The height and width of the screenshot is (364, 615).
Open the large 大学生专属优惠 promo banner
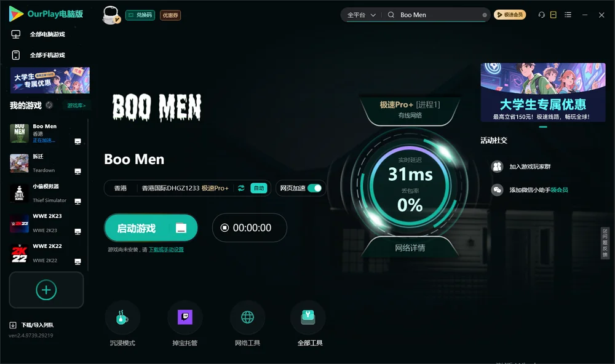(x=543, y=92)
